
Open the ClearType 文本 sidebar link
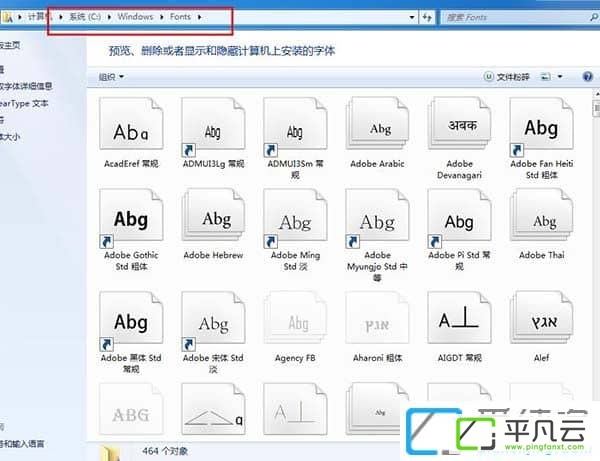pos(24,103)
